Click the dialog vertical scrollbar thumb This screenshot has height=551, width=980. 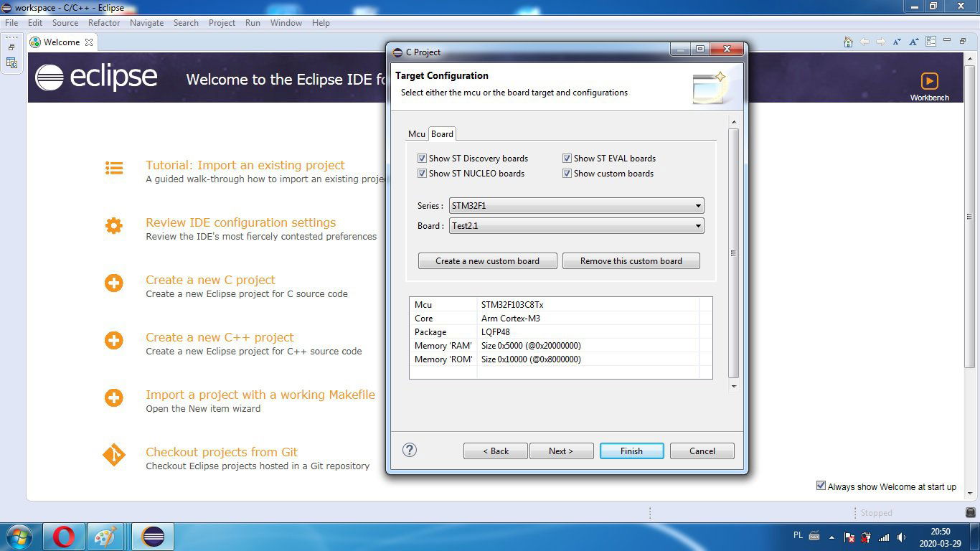click(x=733, y=253)
